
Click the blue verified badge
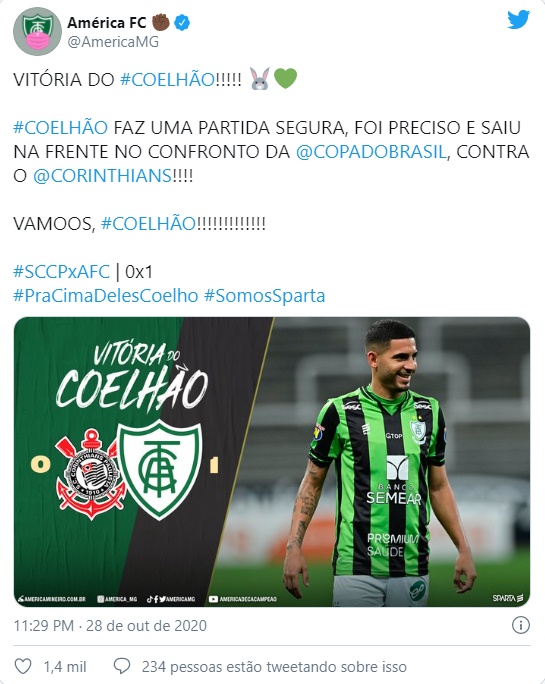(182, 22)
